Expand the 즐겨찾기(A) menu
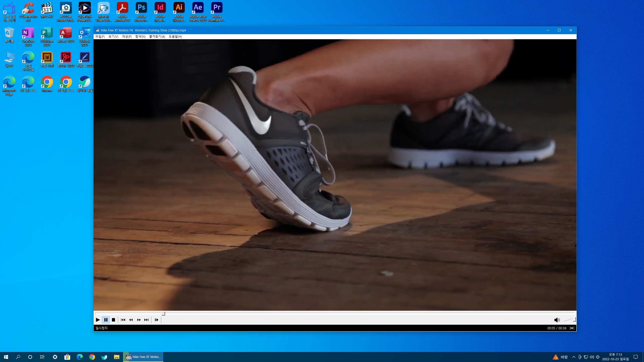Viewport: 644px width, 362px height. click(x=157, y=36)
